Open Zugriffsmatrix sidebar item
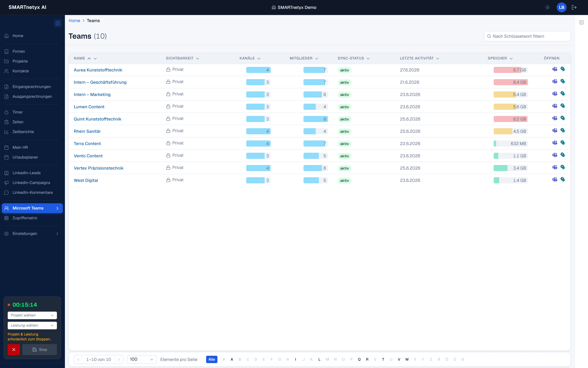Viewport: 588px width, 368px height. (x=32, y=218)
